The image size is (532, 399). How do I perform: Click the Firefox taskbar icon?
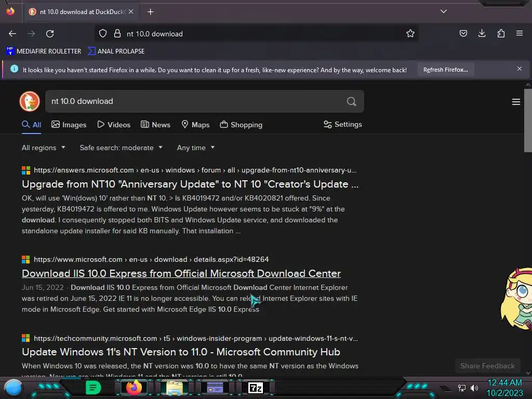pyautogui.click(x=134, y=388)
